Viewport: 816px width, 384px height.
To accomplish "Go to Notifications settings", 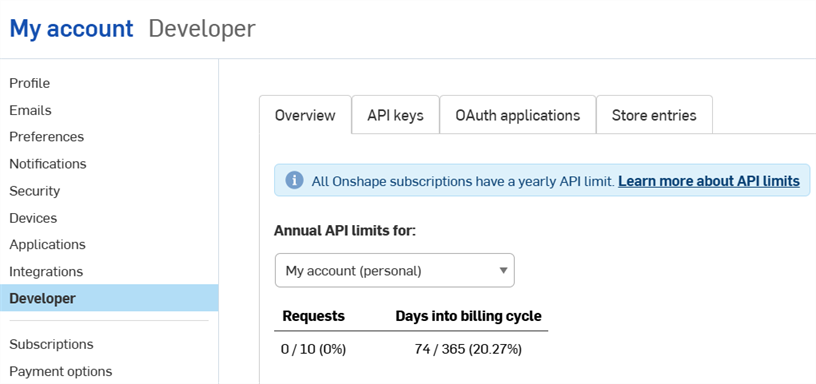I will coord(48,164).
